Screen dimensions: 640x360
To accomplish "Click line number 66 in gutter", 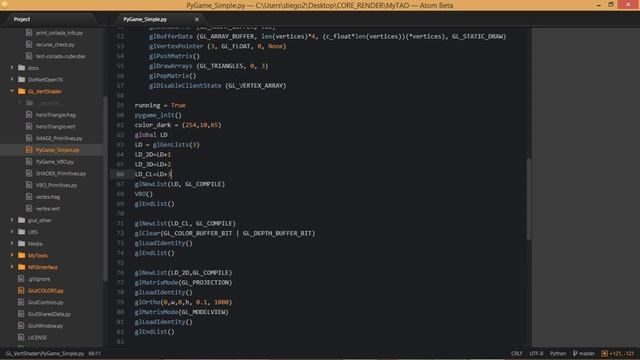I will pos(120,174).
